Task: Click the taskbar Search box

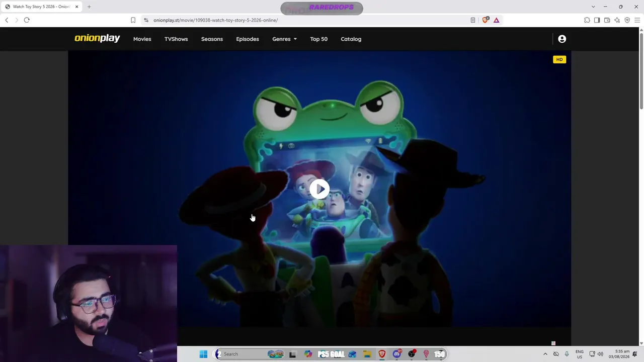Action: [250, 354]
